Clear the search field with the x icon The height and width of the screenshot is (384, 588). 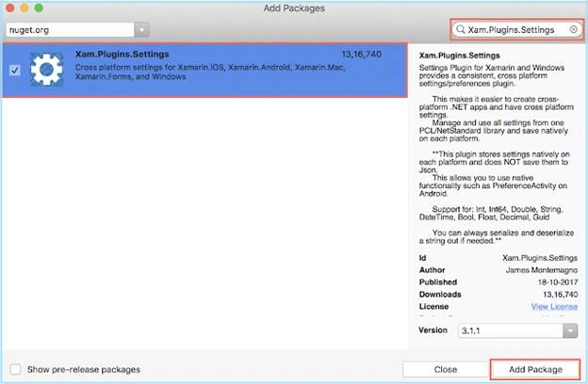coord(573,29)
